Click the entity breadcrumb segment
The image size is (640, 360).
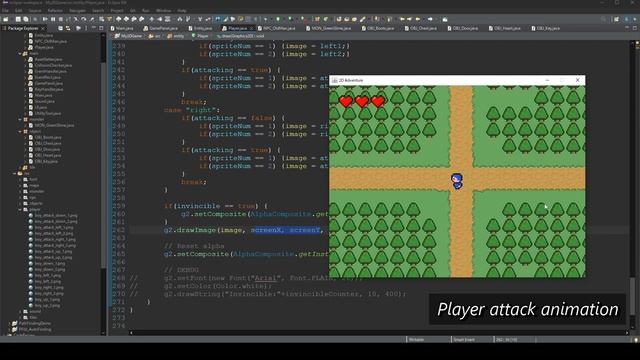[x=176, y=36]
